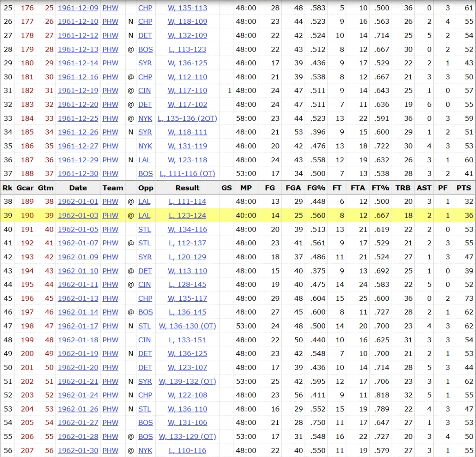Open LAL opponent link in 1961-12-29 row
The image size is (476, 457).
[144, 160]
